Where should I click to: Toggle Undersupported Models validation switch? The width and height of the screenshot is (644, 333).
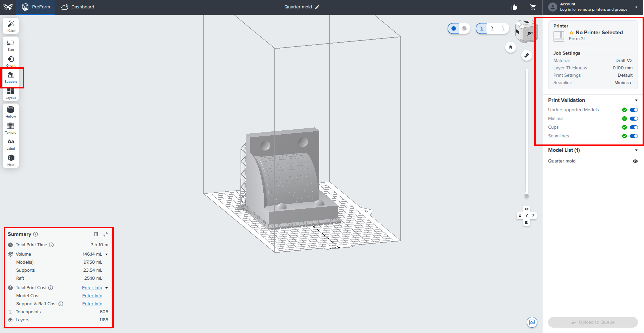pos(634,110)
